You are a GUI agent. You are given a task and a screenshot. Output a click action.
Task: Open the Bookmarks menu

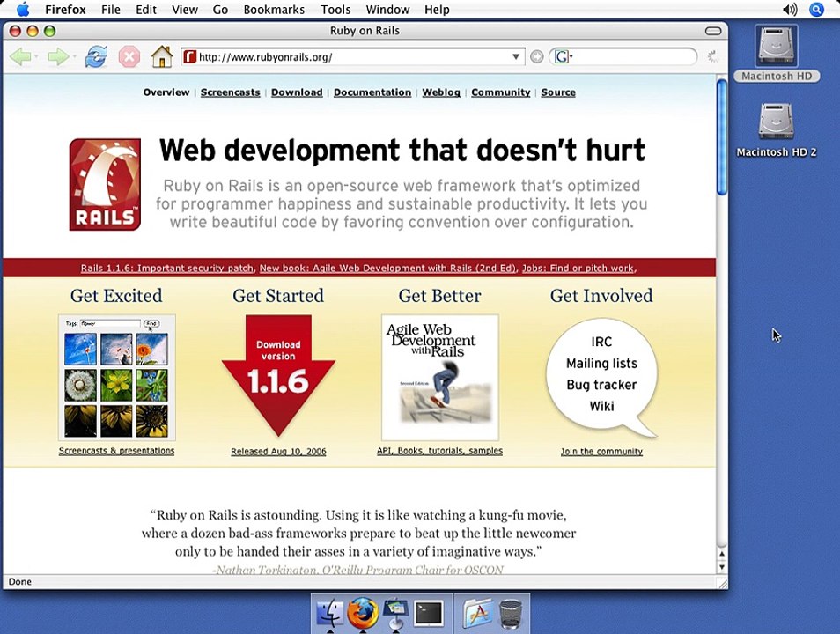(274, 10)
